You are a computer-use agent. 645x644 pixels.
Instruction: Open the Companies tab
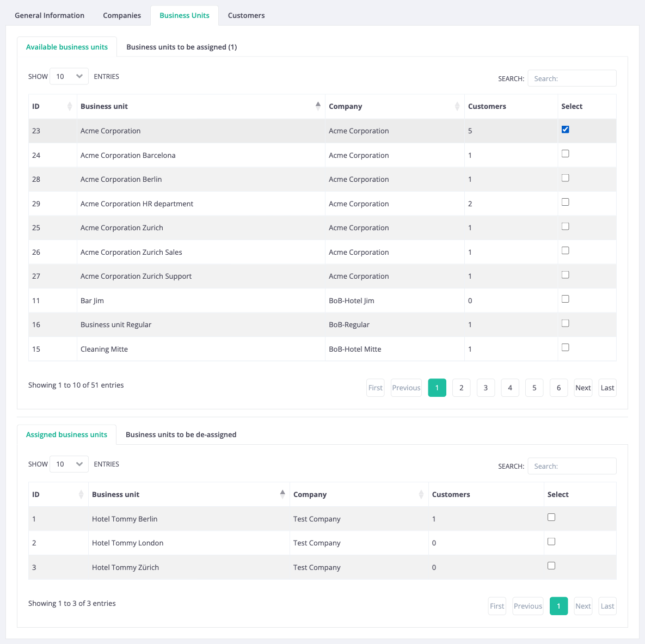[122, 16]
